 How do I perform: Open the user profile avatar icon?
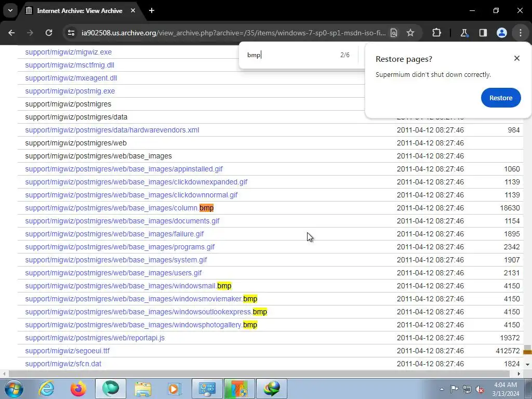click(502, 33)
